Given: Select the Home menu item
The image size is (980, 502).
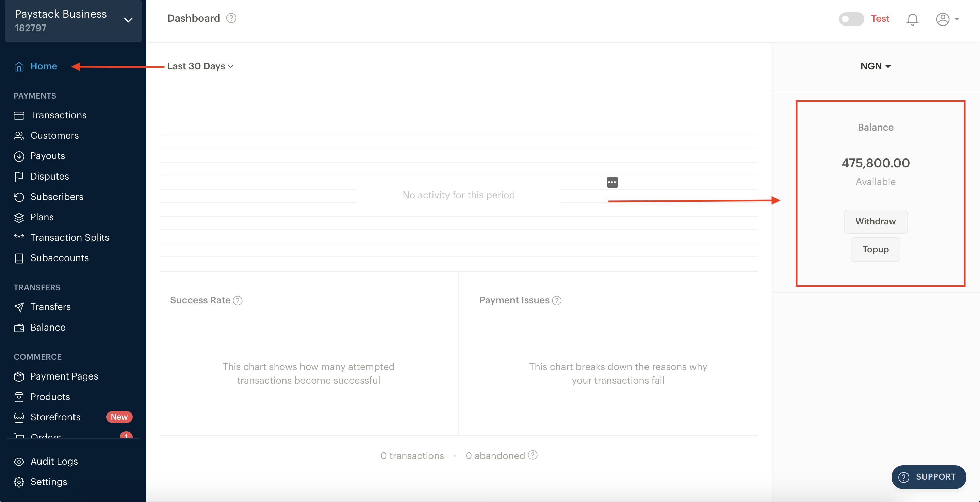Looking at the screenshot, I should [44, 66].
